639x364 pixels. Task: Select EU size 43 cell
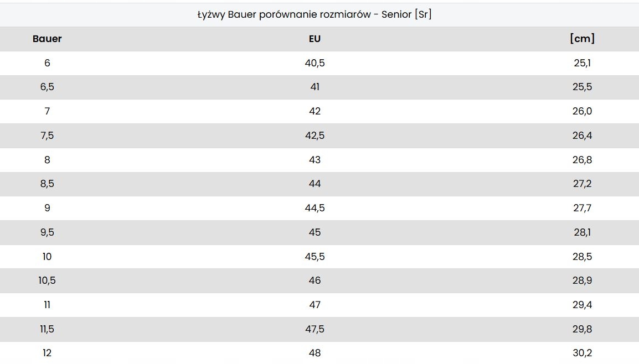[315, 160]
